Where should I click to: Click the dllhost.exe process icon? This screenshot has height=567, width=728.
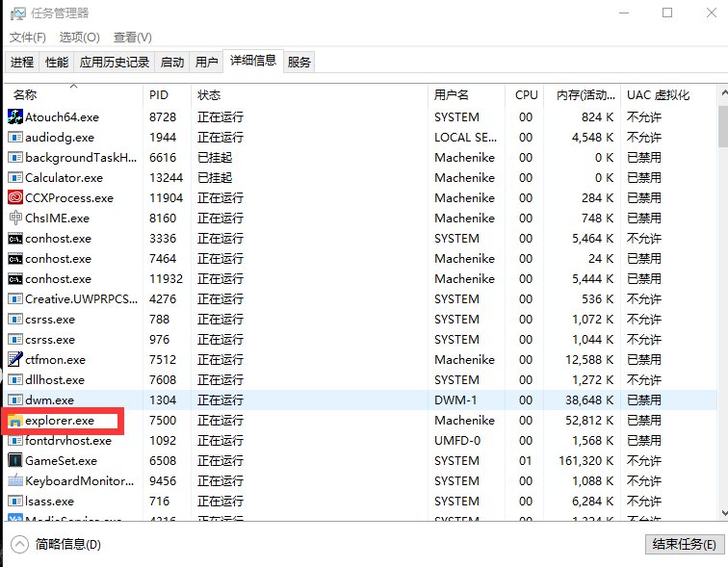[15, 379]
